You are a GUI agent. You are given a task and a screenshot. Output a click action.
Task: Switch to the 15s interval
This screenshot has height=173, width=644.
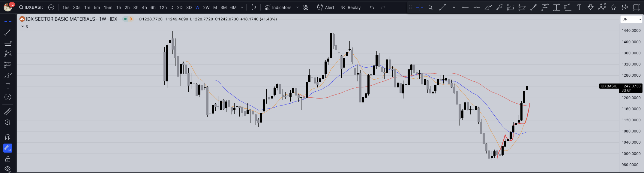[66, 8]
